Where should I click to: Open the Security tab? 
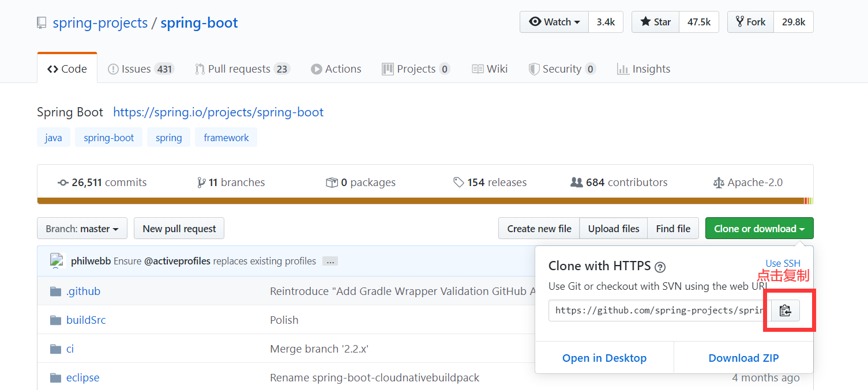[562, 69]
